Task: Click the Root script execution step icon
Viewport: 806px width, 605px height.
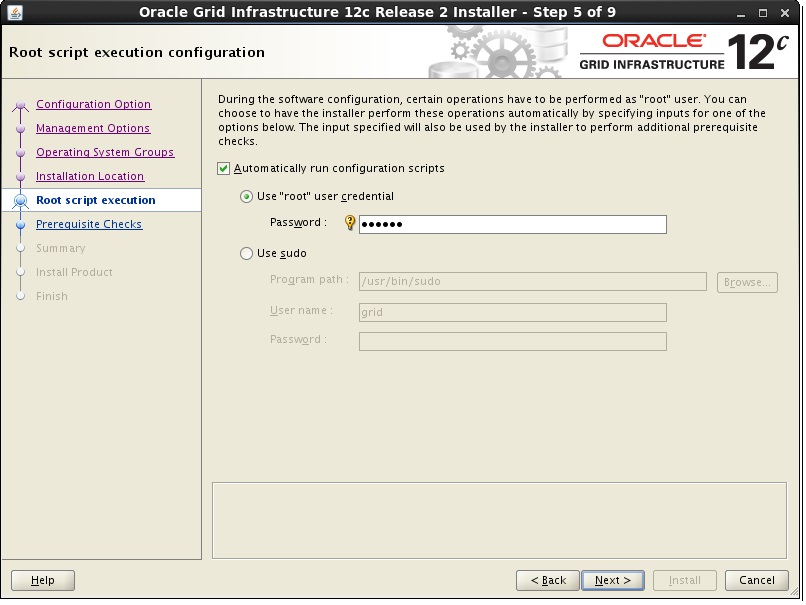Action: pyautogui.click(x=20, y=201)
